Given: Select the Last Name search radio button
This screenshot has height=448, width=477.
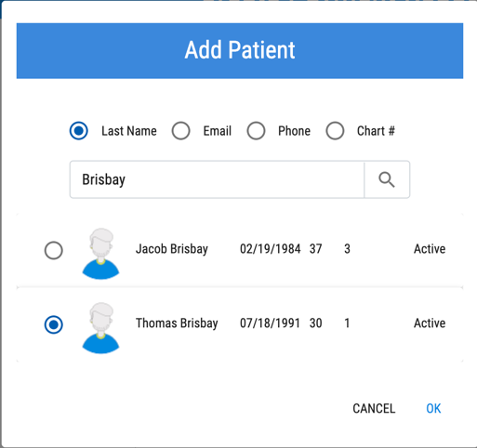Looking at the screenshot, I should click(x=79, y=131).
